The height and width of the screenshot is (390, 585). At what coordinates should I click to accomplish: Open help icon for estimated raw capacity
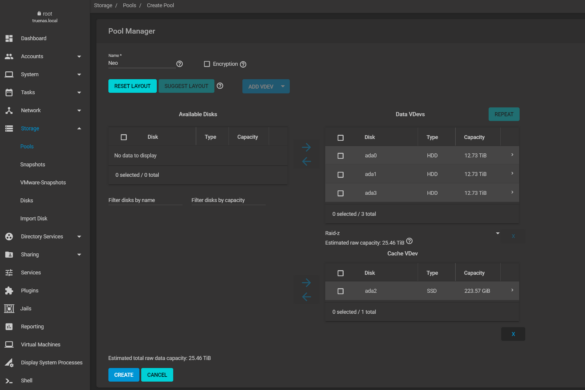click(409, 241)
